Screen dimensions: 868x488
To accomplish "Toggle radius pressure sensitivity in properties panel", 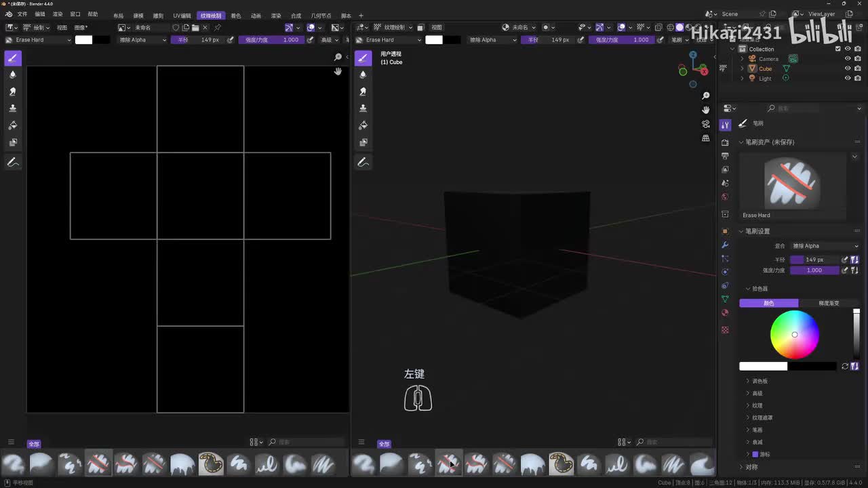I will tap(845, 260).
